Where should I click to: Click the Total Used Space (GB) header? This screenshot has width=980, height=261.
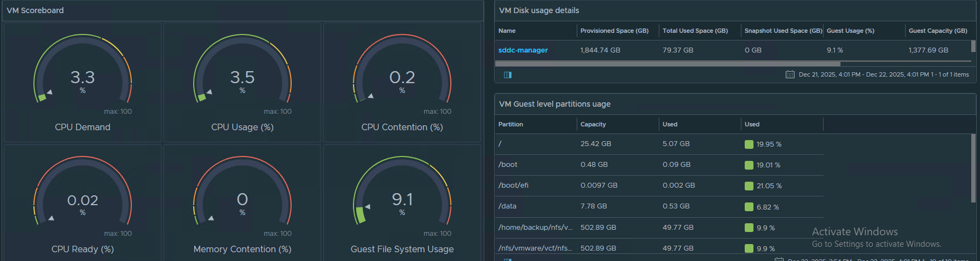(695, 31)
